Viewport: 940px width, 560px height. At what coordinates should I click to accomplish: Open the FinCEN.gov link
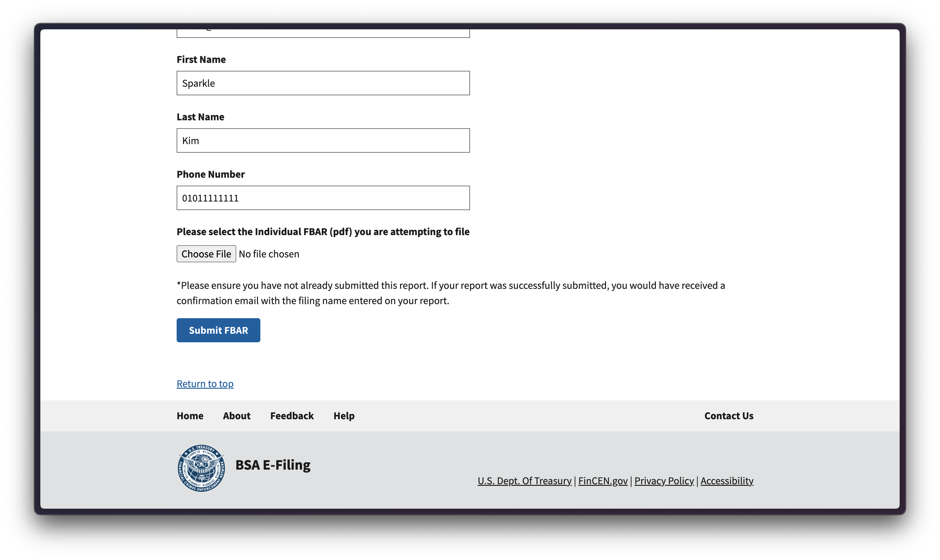click(603, 481)
